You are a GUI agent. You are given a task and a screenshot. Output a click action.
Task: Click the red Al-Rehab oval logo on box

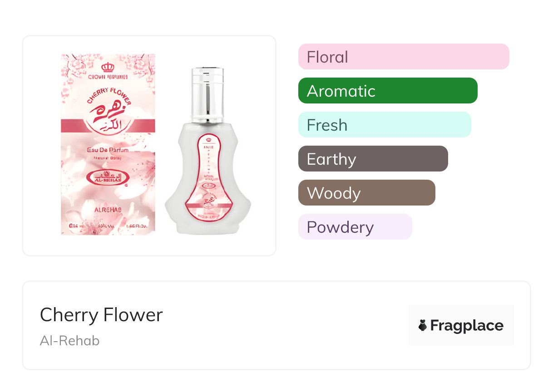click(108, 176)
